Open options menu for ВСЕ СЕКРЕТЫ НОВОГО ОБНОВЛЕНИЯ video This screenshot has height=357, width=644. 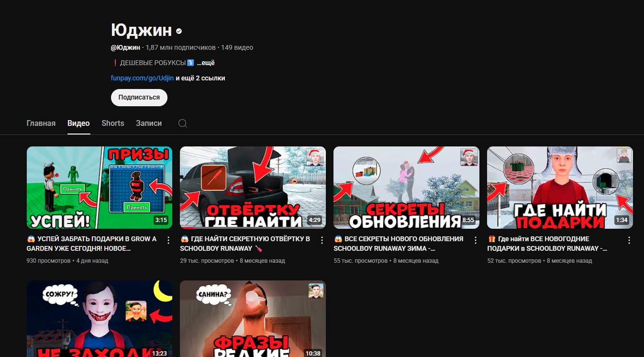coord(476,240)
